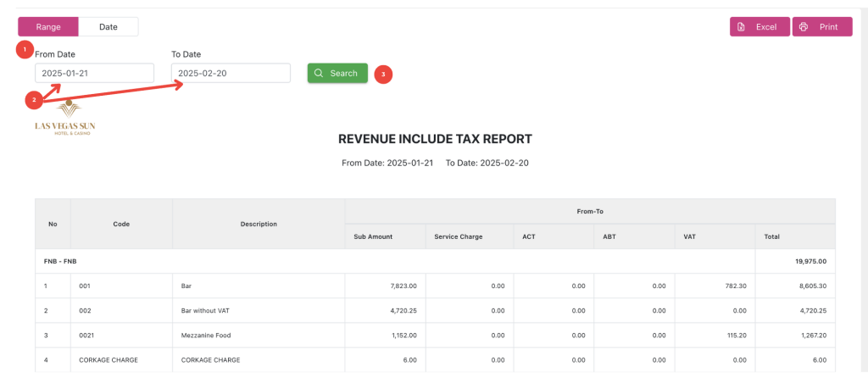Click the Las Vegas Sun logo
Screen dimensions: 868x383
coord(64,119)
